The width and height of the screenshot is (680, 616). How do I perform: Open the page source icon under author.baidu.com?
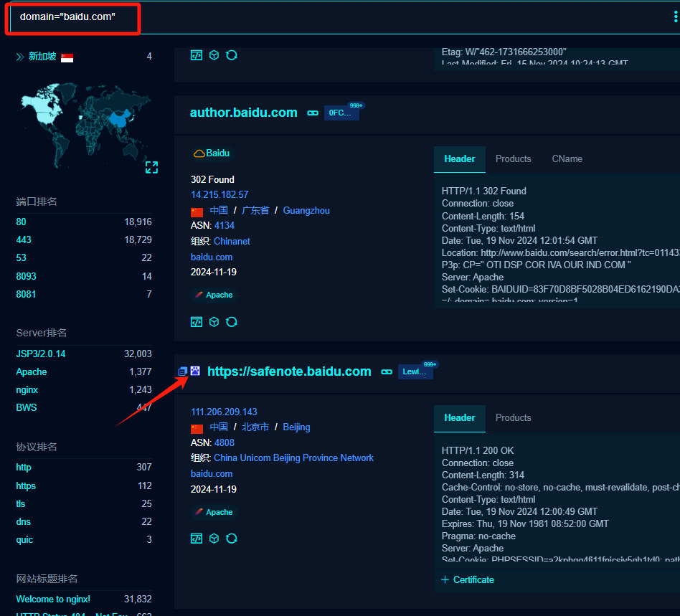coord(197,322)
